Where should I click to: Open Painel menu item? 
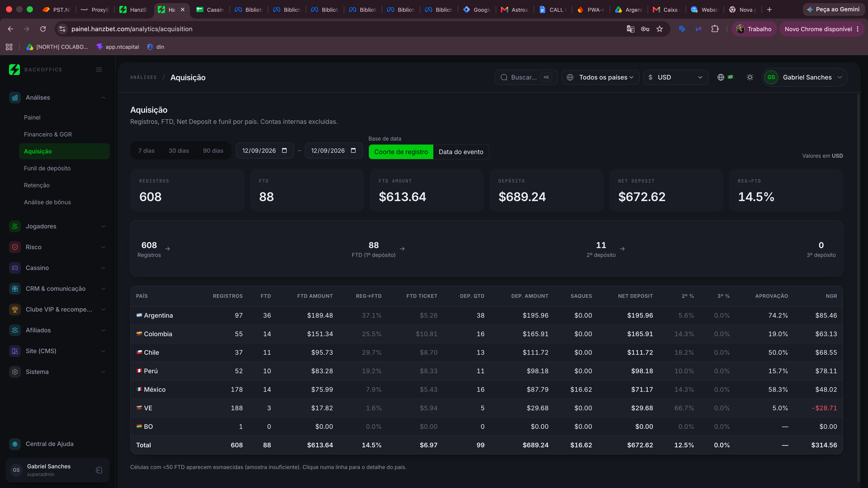pyautogui.click(x=64, y=117)
